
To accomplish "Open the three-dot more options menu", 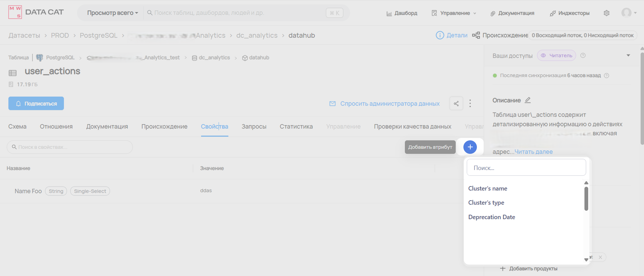I will pyautogui.click(x=470, y=104).
